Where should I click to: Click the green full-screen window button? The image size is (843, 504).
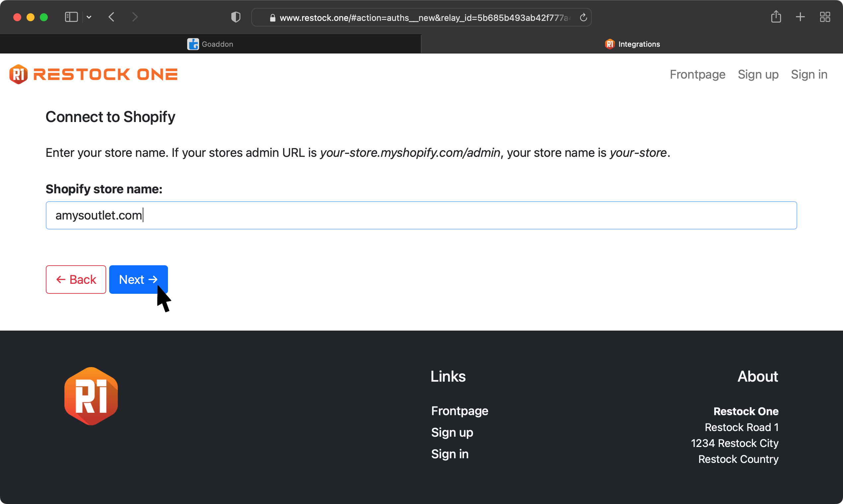point(43,17)
